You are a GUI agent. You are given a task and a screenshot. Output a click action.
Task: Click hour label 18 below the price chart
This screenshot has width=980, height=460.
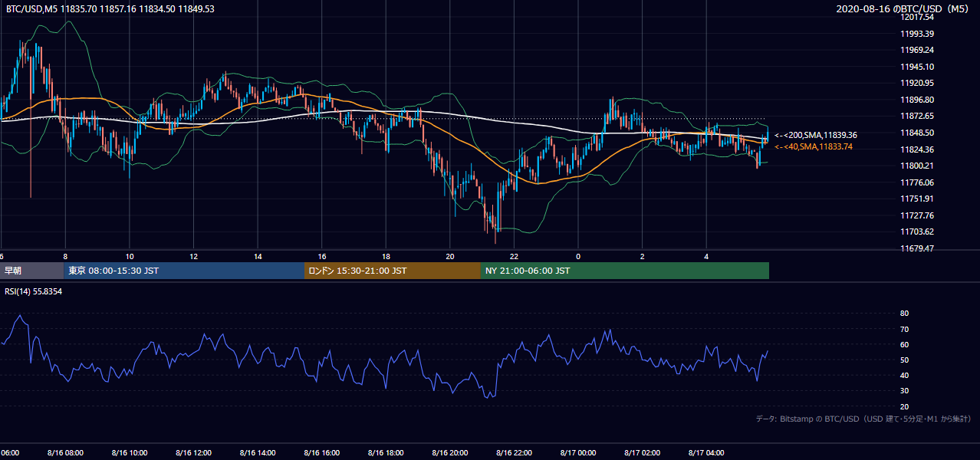[x=386, y=257]
